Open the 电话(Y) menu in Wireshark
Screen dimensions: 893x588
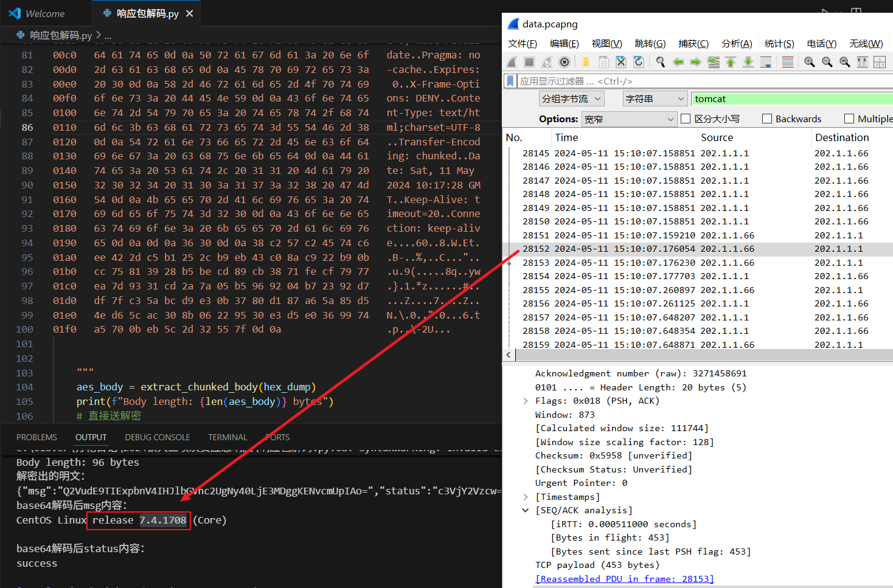point(822,44)
